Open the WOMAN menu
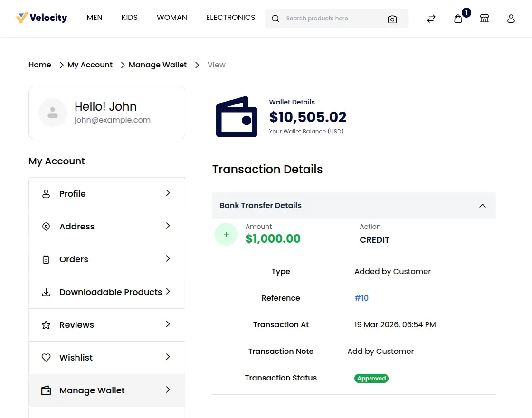The width and height of the screenshot is (532, 418). pyautogui.click(x=172, y=18)
